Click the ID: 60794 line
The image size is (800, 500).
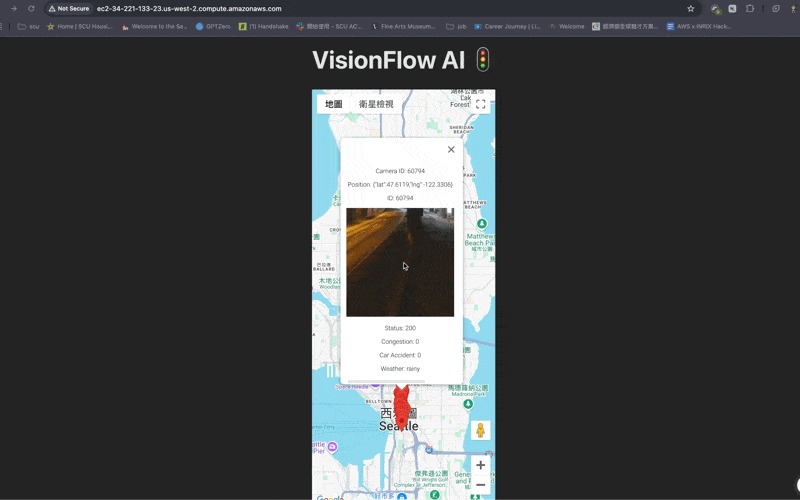tap(400, 198)
